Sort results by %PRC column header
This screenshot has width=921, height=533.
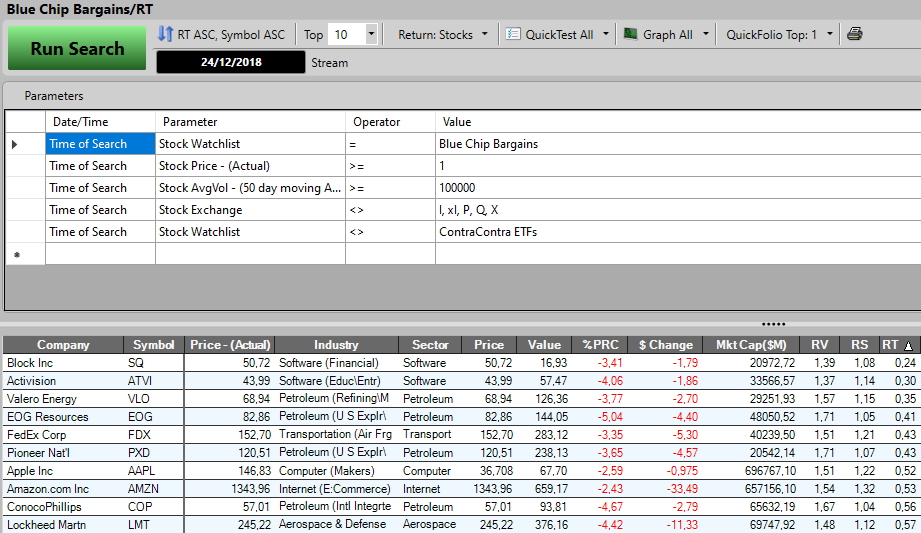[600, 345]
